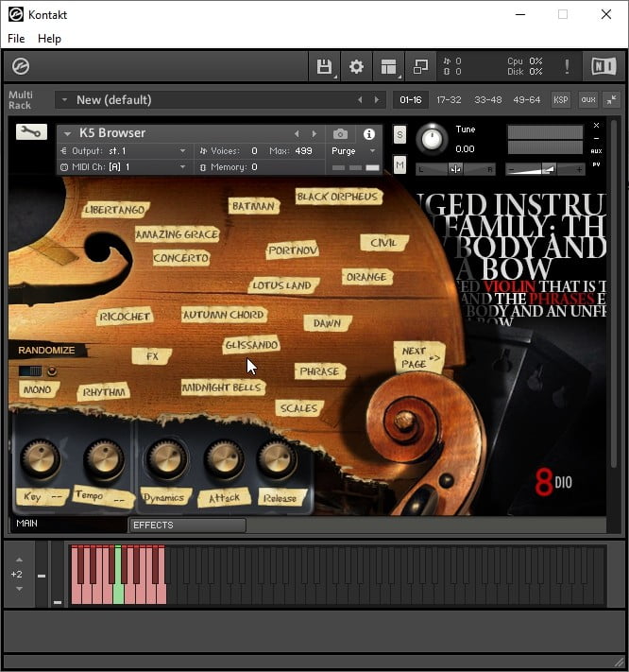The image size is (629, 672).
Task: Select rack page 01-16
Action: [x=411, y=100]
